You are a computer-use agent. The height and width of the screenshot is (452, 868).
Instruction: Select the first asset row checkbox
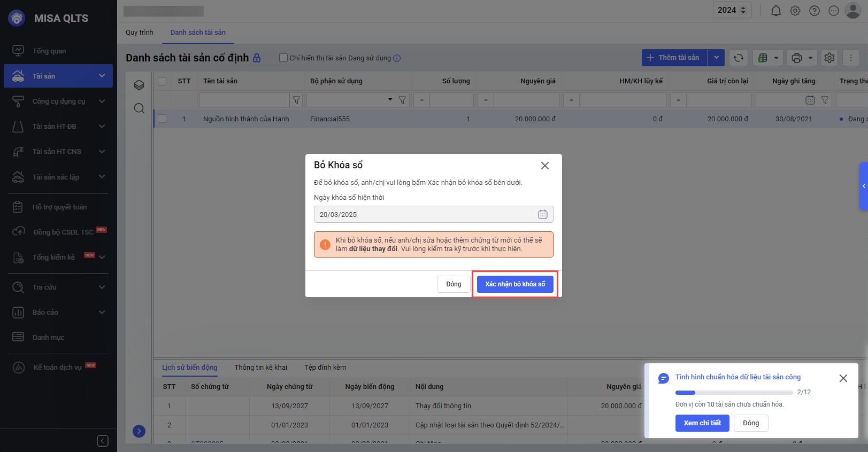click(x=162, y=119)
